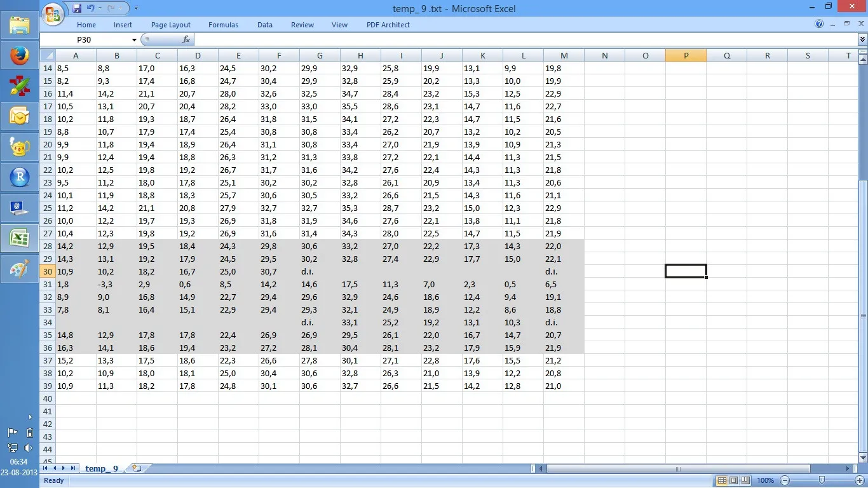The width and height of the screenshot is (868, 488).
Task: Open the Home ribbon tab
Action: click(x=86, y=25)
